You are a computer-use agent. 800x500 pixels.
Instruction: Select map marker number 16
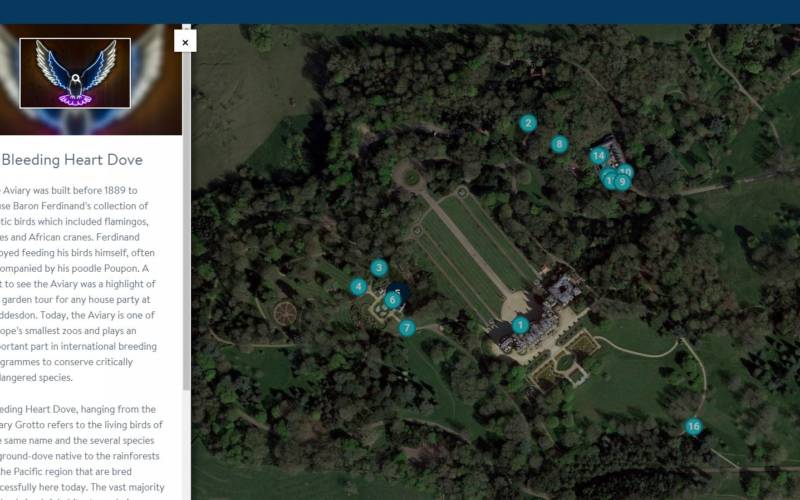pyautogui.click(x=693, y=427)
